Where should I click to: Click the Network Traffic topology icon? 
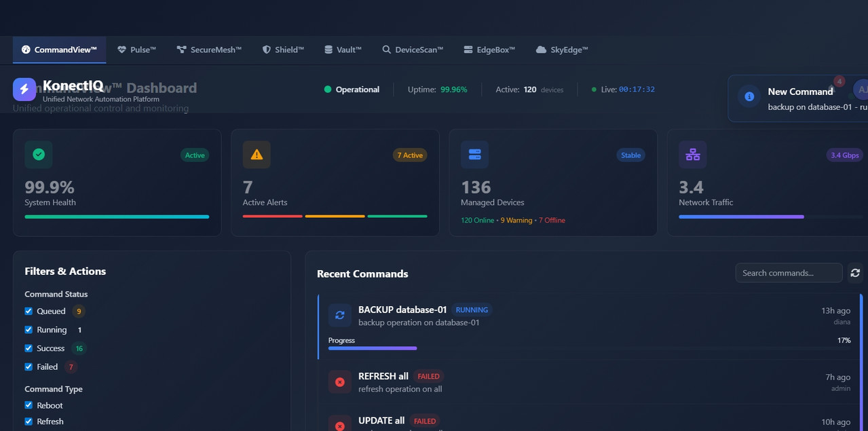[692, 155]
